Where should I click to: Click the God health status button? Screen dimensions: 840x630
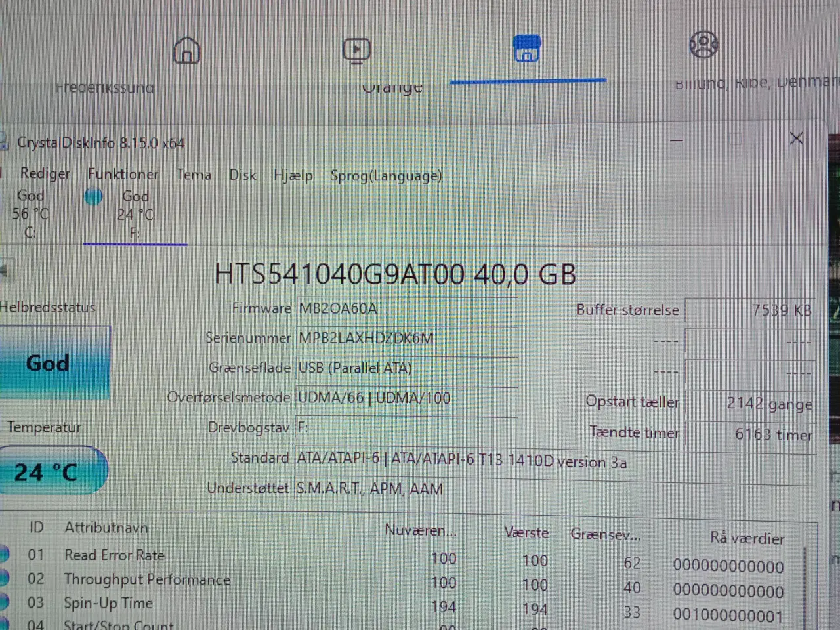(47, 362)
